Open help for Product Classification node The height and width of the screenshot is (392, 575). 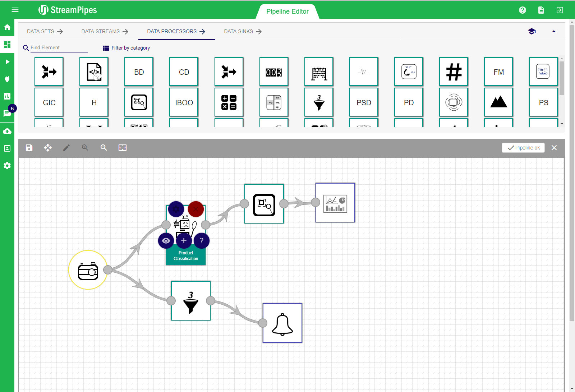tap(202, 241)
